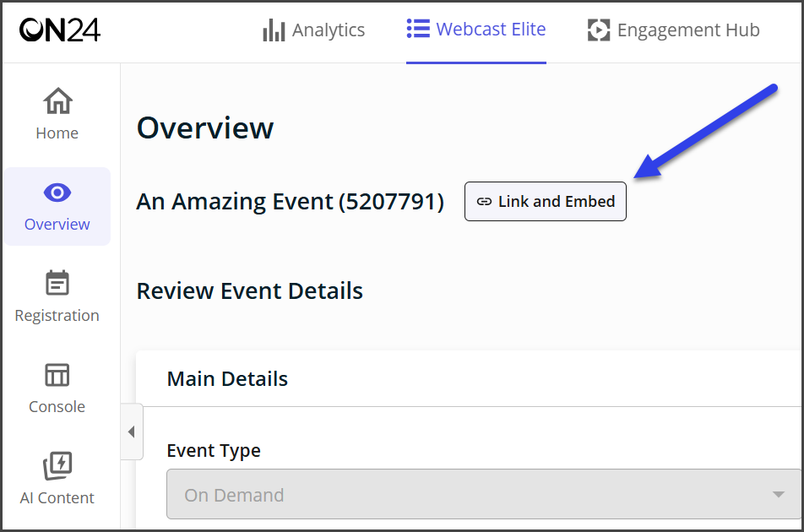The image size is (804, 532).
Task: Open the Home house icon
Action: (57, 100)
